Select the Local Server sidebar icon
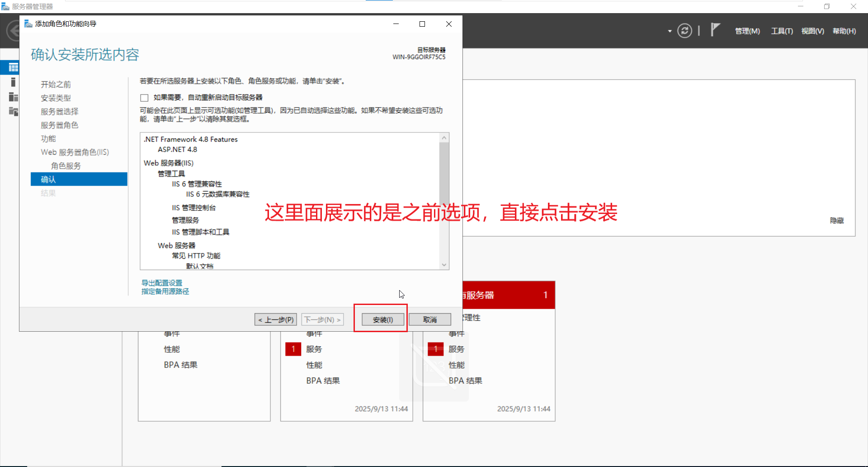 13,82
